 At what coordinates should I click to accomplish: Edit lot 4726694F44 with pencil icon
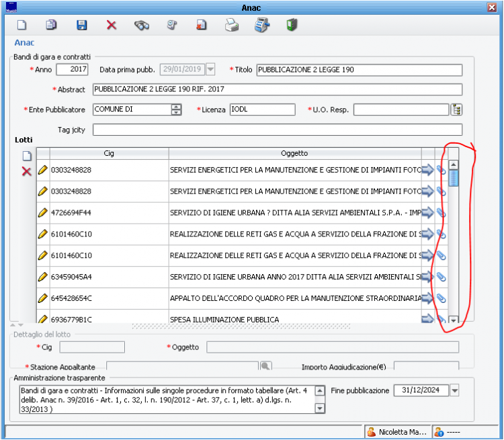43,213
